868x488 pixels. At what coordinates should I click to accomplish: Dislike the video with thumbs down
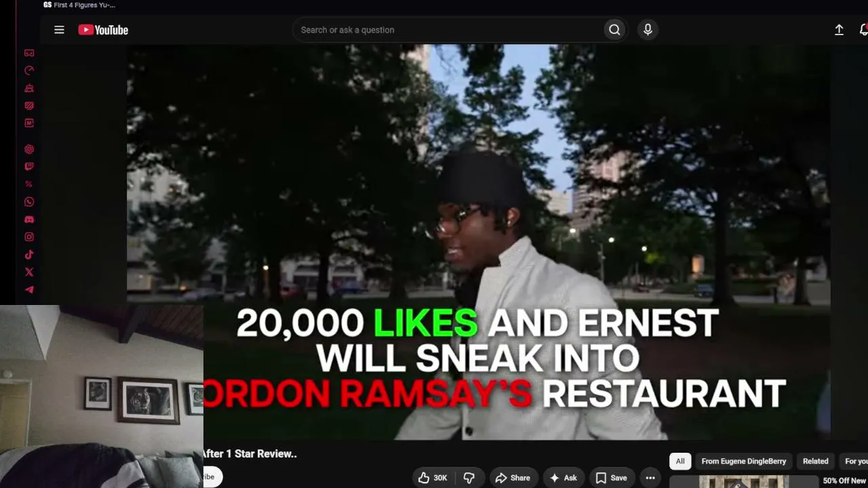point(469,478)
